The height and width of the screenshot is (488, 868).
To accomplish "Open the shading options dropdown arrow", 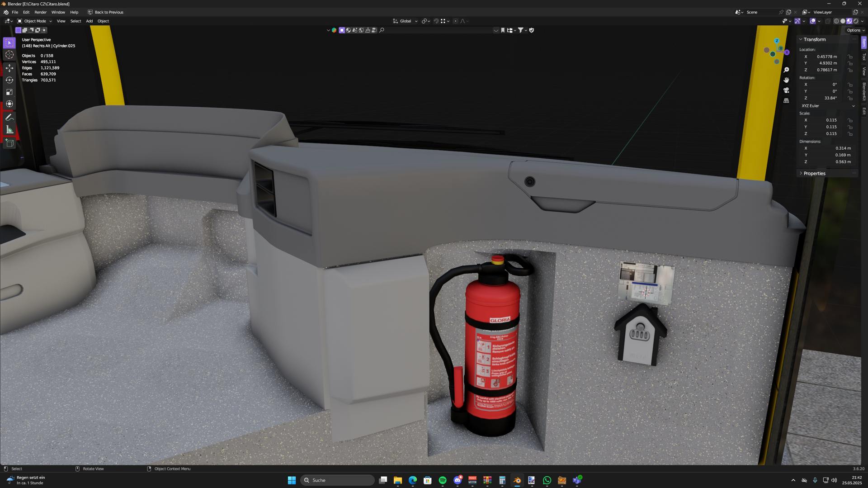I will click(x=862, y=21).
